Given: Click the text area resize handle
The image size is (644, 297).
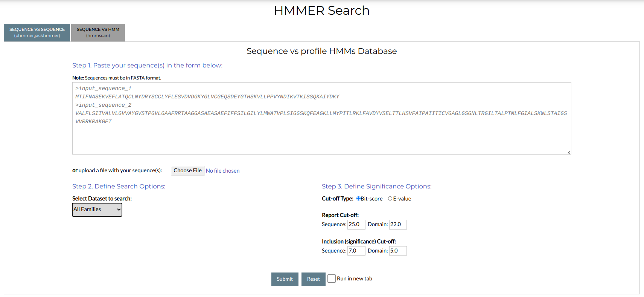Looking at the screenshot, I should (x=569, y=152).
